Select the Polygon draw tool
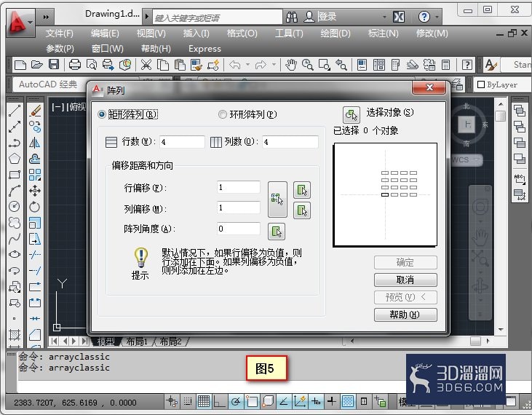The height and width of the screenshot is (415, 532). pos(15,159)
